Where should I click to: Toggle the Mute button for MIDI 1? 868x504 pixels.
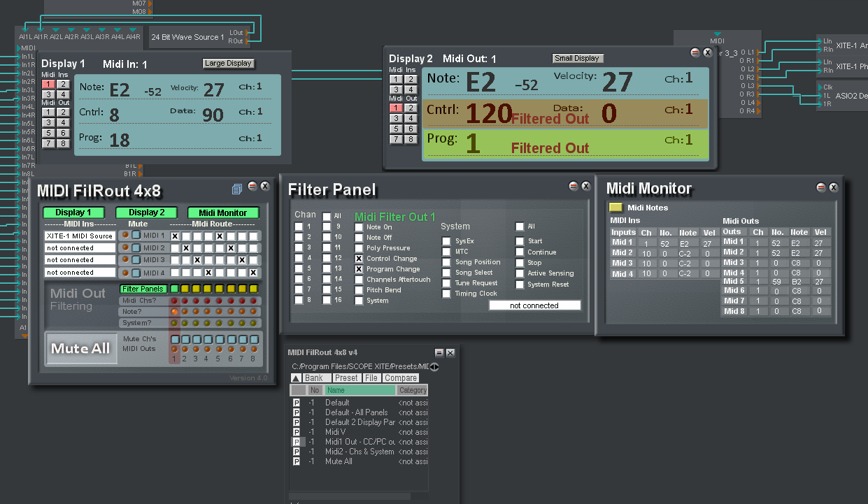click(x=136, y=236)
